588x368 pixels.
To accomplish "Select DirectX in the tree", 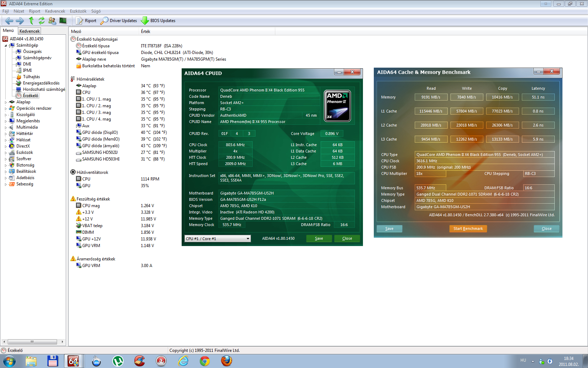I will point(23,146).
